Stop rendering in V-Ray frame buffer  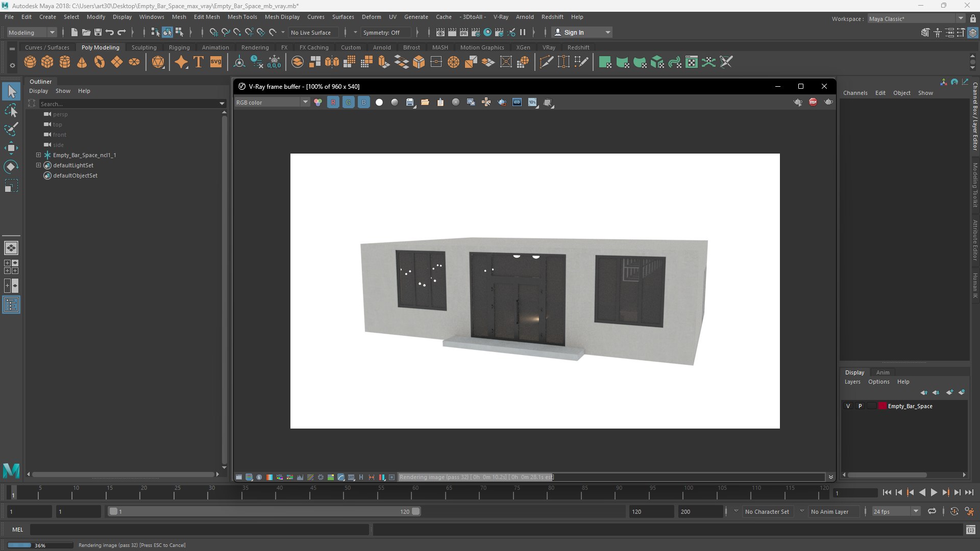coord(813,102)
